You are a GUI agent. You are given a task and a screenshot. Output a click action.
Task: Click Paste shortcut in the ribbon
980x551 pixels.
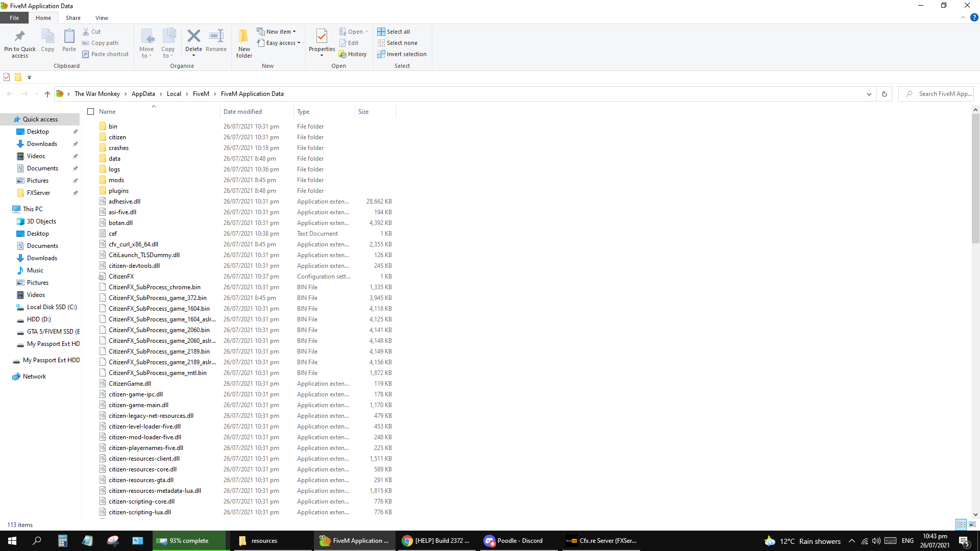pos(106,54)
